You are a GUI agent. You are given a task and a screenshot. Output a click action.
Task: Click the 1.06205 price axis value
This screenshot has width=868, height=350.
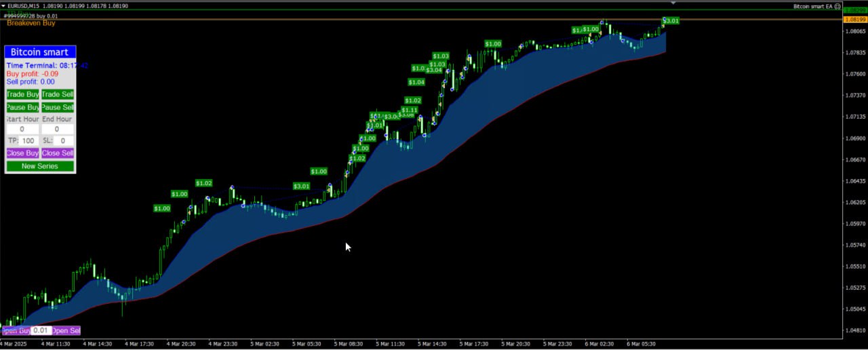click(854, 202)
